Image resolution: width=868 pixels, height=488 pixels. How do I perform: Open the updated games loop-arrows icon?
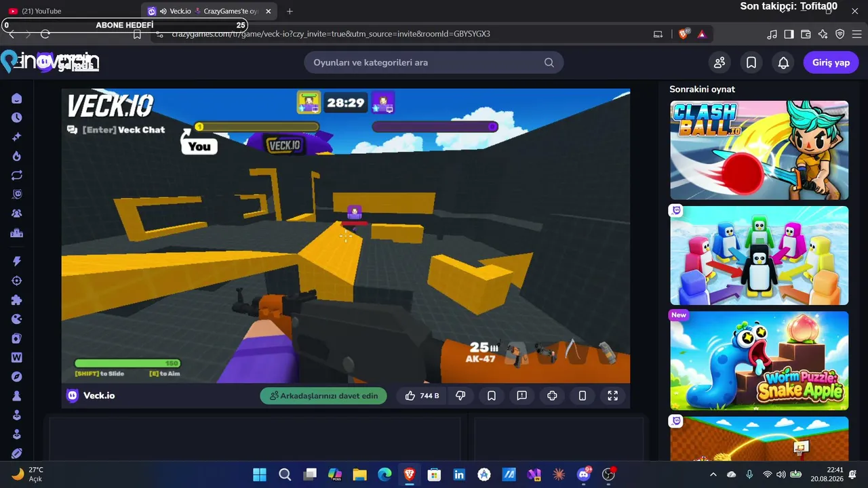coord(17,176)
